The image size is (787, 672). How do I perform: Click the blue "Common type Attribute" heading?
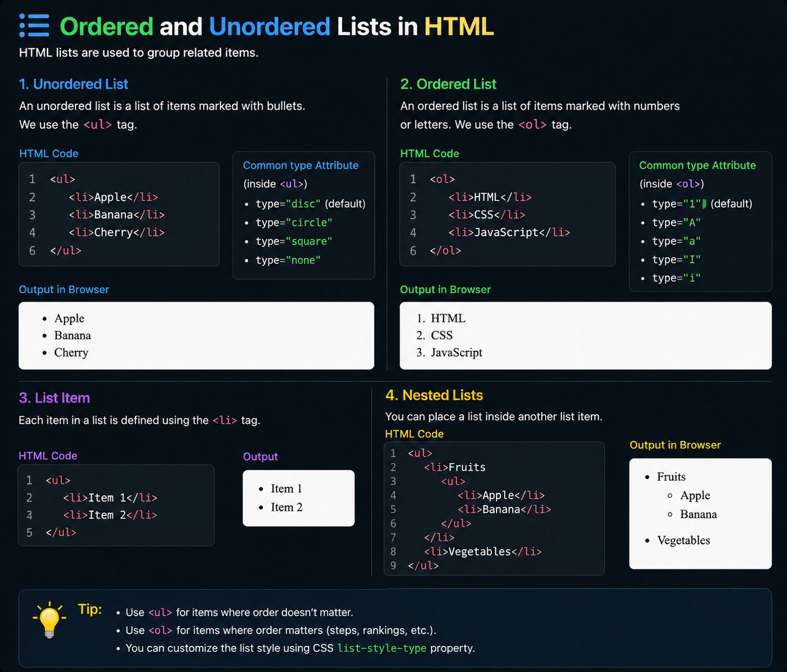pos(300,165)
